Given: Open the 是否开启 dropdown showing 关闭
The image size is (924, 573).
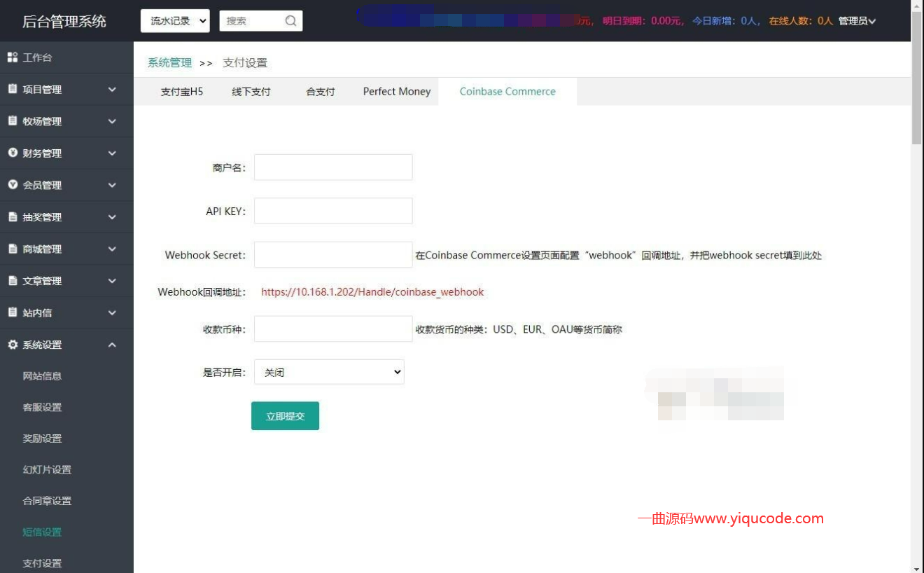Looking at the screenshot, I should click(329, 372).
